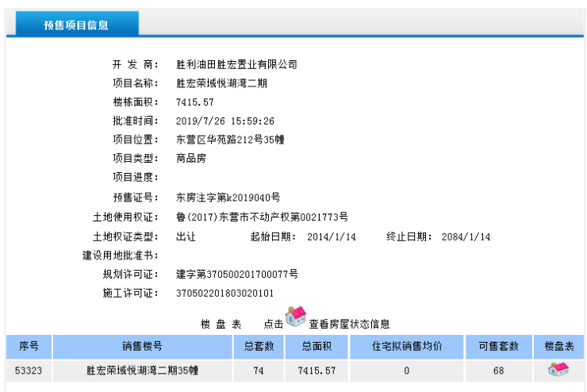Click land certificate 鲁(2017)东营市不动产权第0021773号
587x392 pixels.
click(262, 217)
